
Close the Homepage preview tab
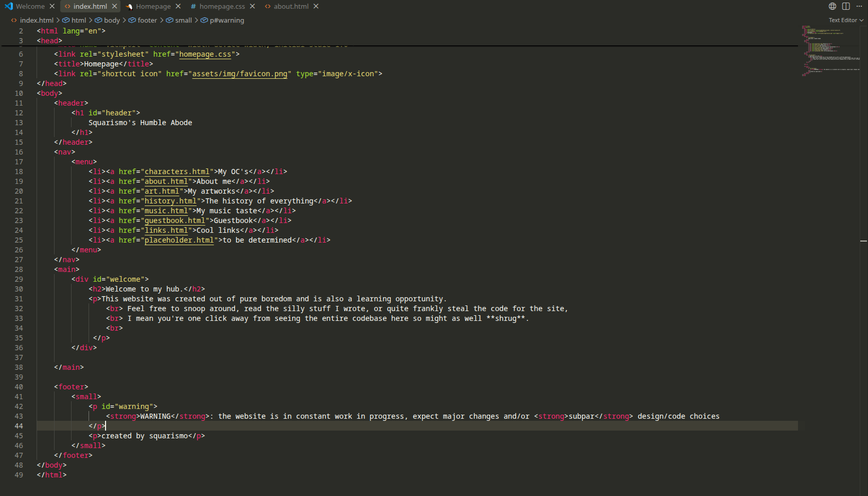coord(178,6)
